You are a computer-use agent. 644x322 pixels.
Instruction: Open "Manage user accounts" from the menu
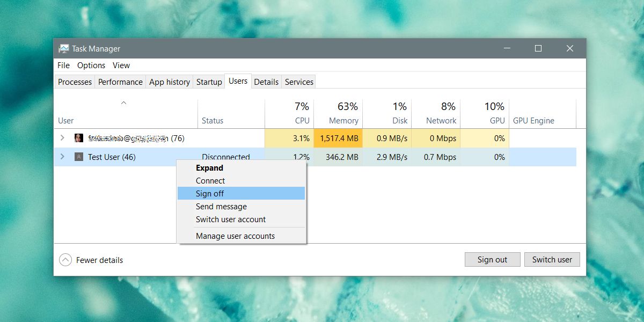234,236
